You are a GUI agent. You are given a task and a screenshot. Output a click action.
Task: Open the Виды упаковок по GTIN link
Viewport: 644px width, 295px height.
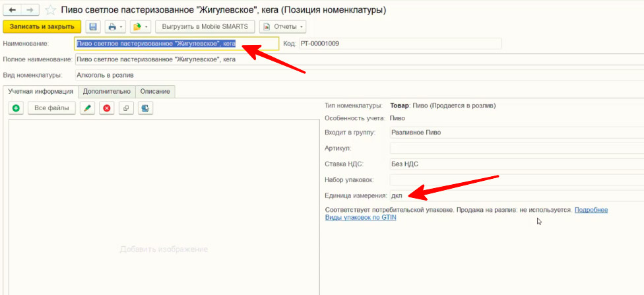point(361,218)
